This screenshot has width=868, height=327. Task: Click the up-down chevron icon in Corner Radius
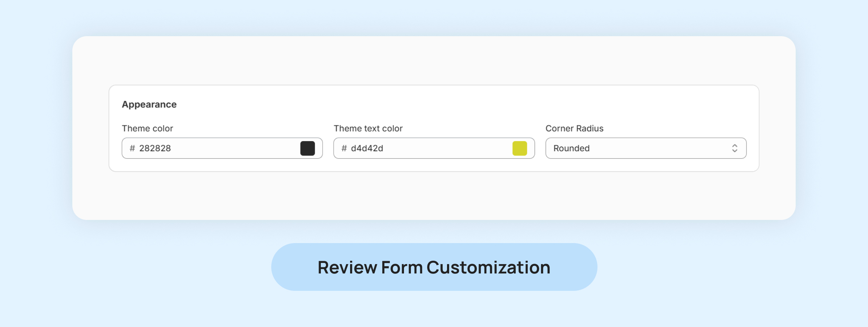pyautogui.click(x=735, y=148)
